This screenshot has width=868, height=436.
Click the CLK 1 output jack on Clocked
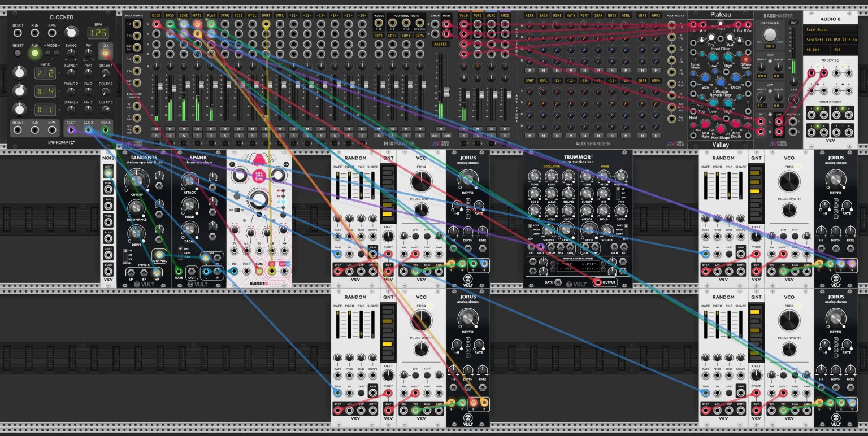pos(71,130)
